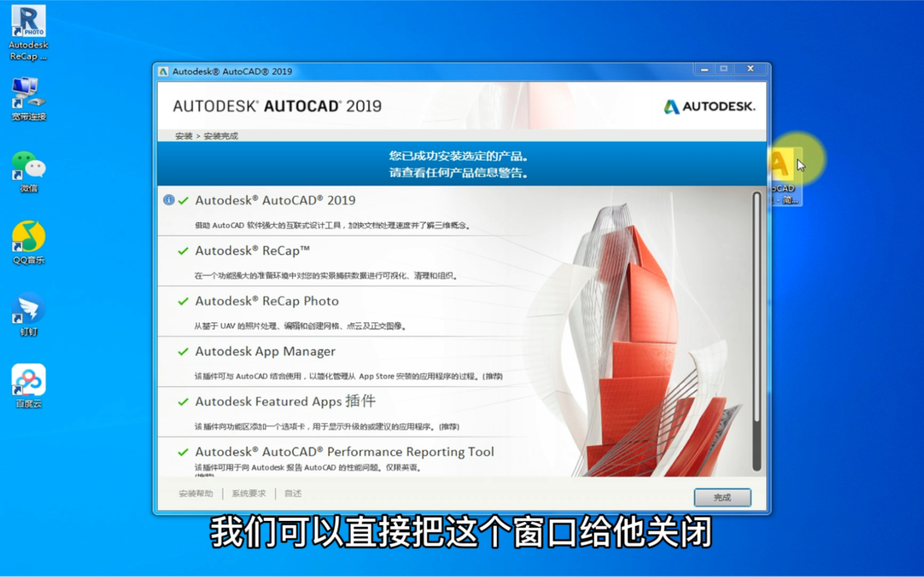Click the 完成 finish button
Viewport: 924px width, 577px height.
coord(722,497)
